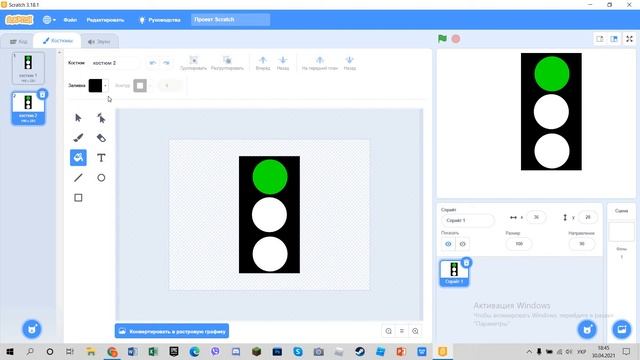Click the black fill color swatch
This screenshot has width=640, height=360.
point(96,86)
